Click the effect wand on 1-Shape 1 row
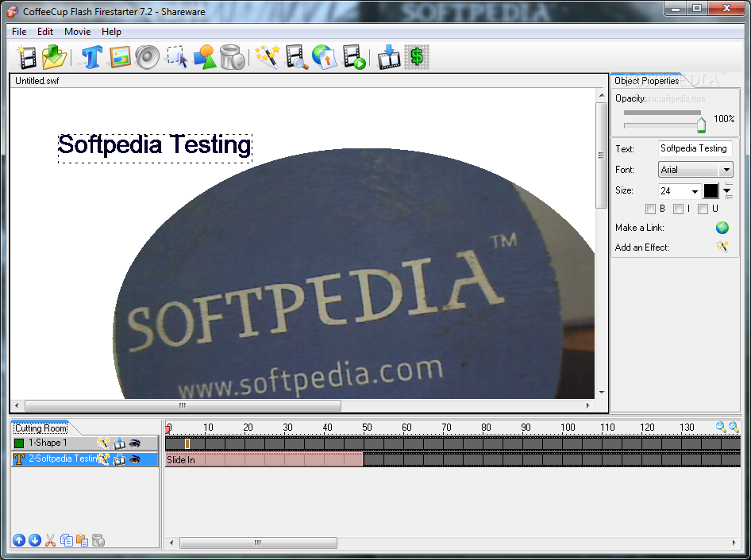The image size is (751, 560). click(102, 443)
